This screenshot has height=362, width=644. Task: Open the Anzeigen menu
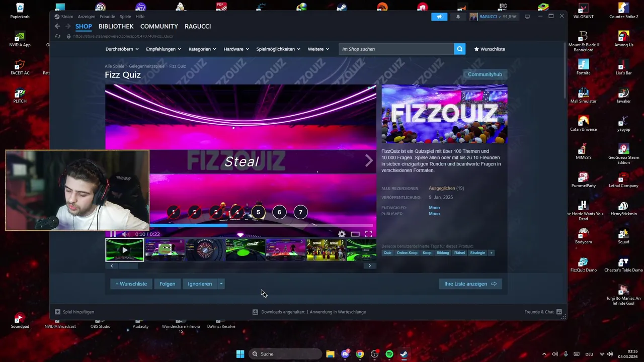coord(87,17)
